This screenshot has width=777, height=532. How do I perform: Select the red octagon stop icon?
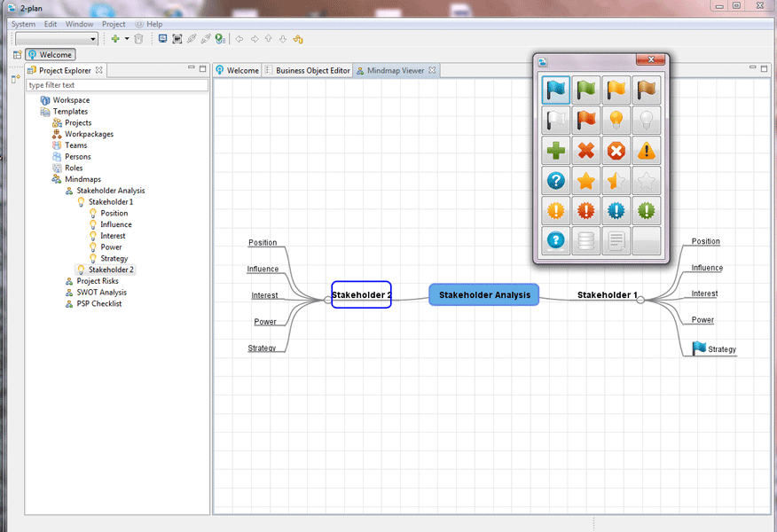click(x=616, y=150)
